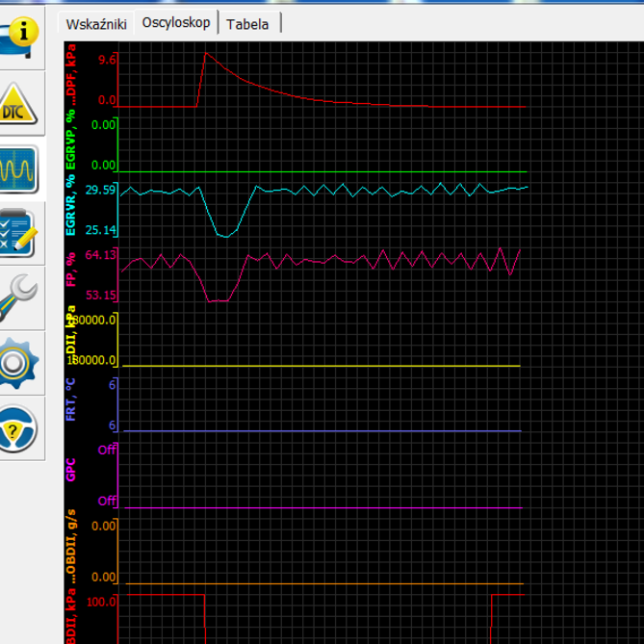
Task: Click the 25.14 EGRVR minimum value
Action: [101, 230]
